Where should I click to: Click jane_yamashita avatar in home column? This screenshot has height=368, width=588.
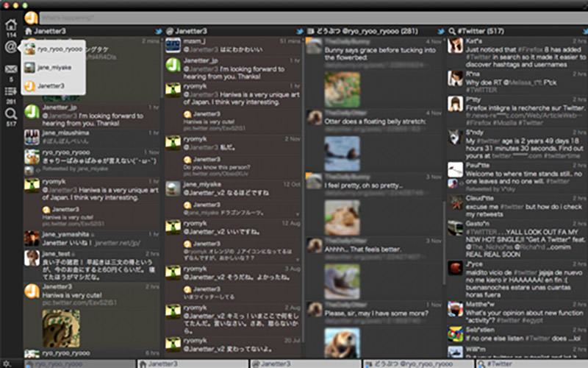click(32, 238)
